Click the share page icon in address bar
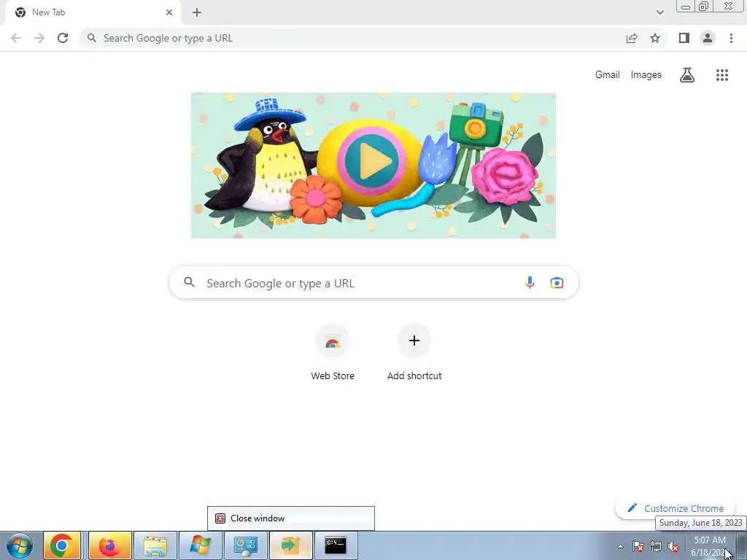Screen dimensions: 747x560 coord(632,38)
